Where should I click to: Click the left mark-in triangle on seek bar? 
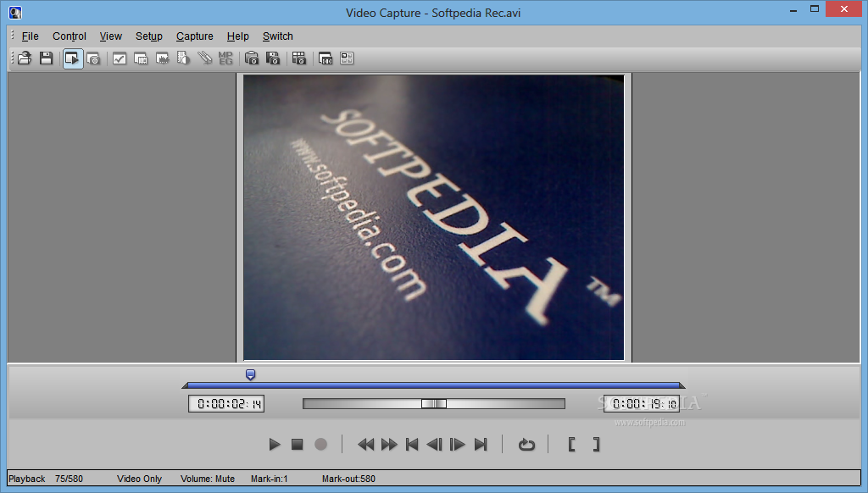point(185,385)
